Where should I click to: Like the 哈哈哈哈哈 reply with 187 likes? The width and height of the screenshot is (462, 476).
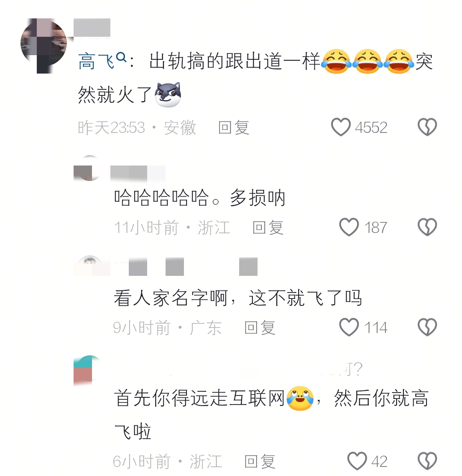(349, 227)
